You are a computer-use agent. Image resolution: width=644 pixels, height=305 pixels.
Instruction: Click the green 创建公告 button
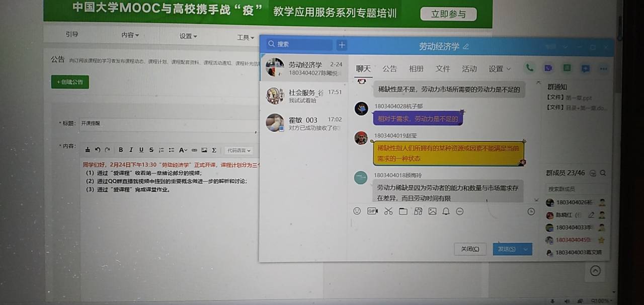[70, 82]
